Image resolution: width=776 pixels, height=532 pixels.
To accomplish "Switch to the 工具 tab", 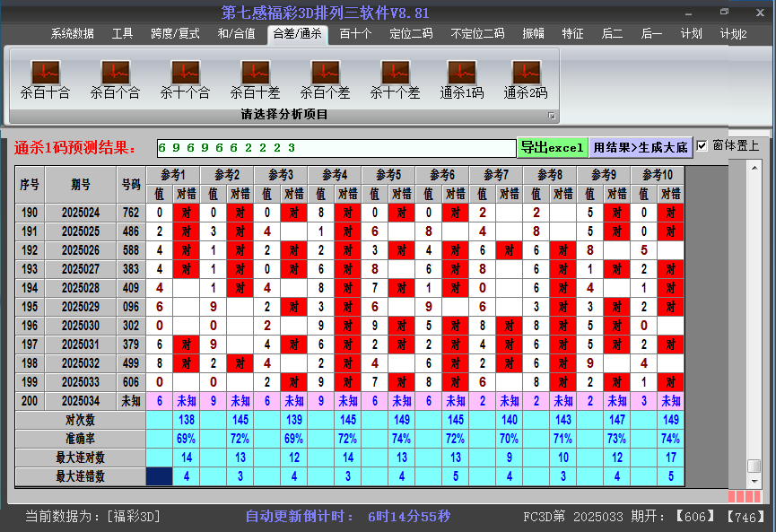I will [122, 34].
